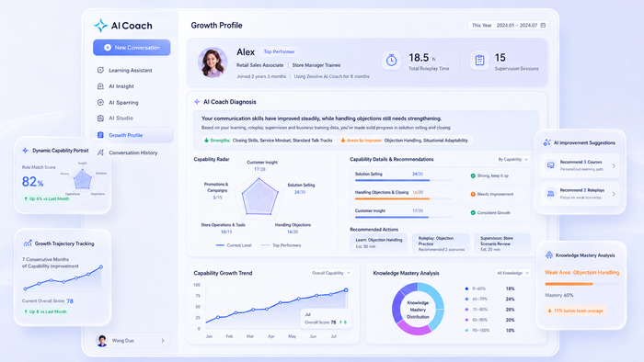Click Alex's profile avatar
This screenshot has width=644, height=362.
point(213,62)
